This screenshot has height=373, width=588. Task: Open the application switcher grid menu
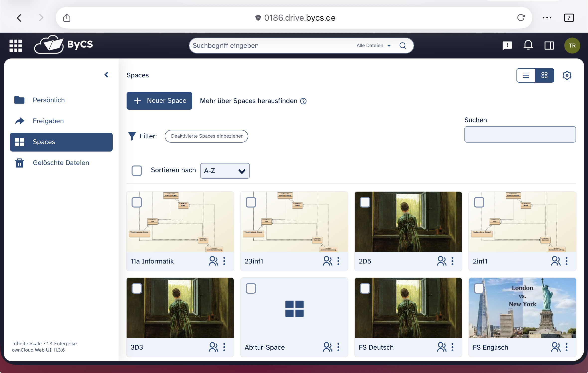16,46
